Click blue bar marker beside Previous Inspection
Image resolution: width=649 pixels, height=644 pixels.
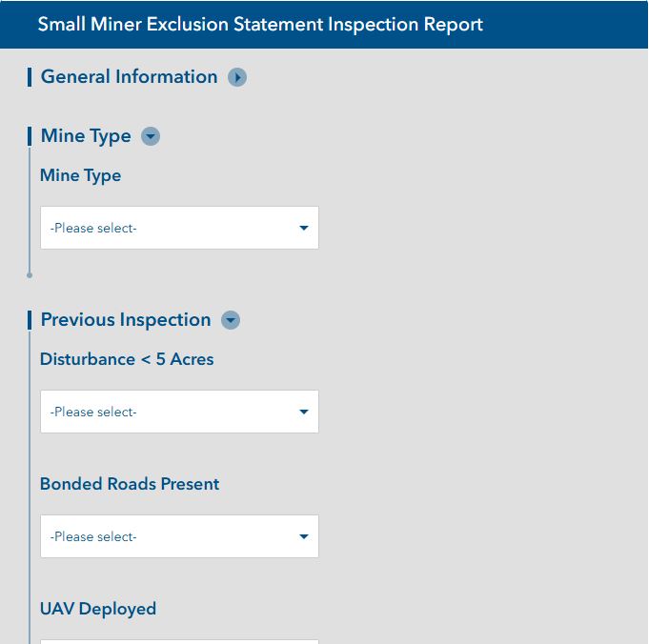[x=30, y=320]
